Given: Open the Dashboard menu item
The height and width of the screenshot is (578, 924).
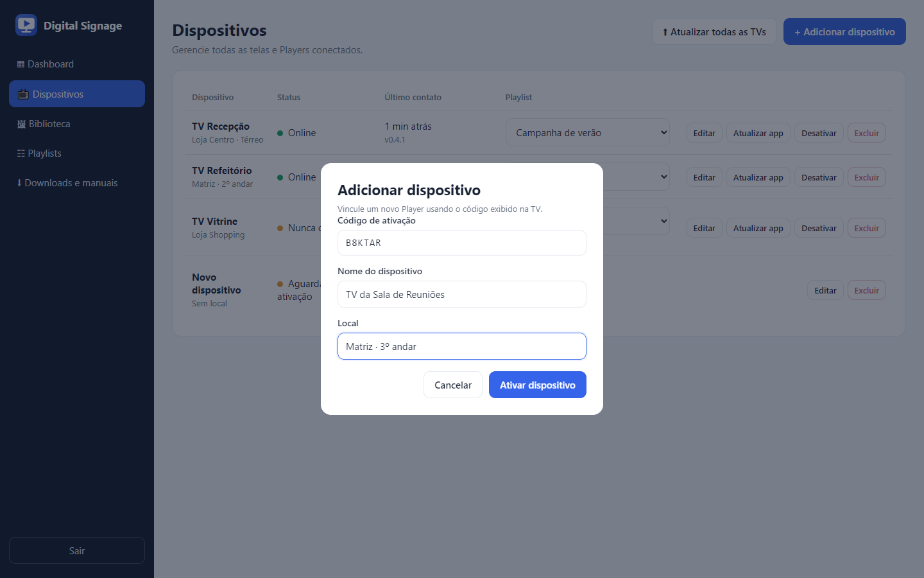Looking at the screenshot, I should pyautogui.click(x=77, y=64).
